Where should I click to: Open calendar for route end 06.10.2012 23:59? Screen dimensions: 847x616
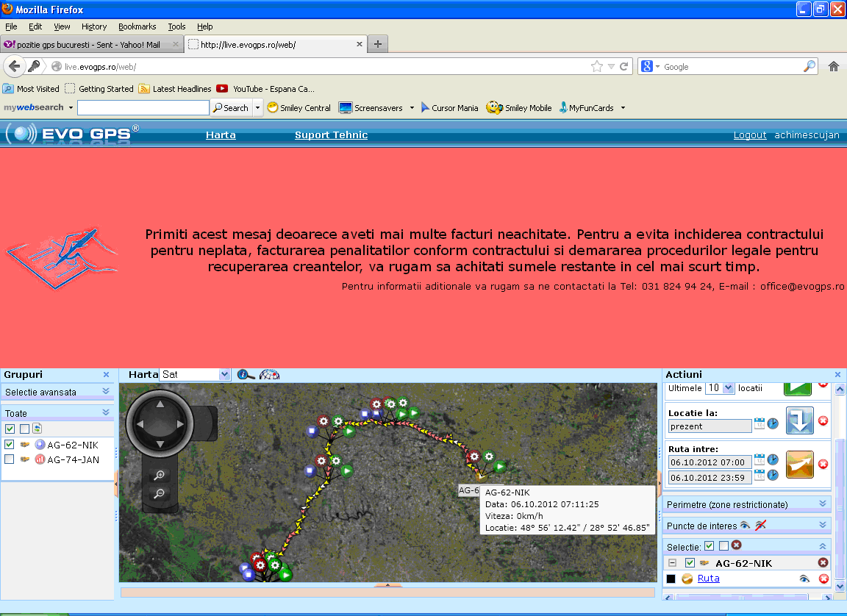pos(759,475)
